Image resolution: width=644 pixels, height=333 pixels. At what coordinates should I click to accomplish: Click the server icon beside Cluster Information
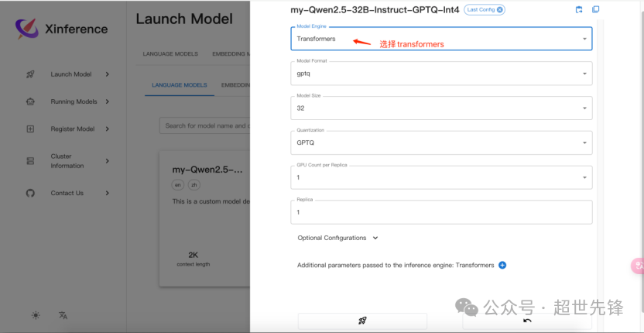[30, 161]
